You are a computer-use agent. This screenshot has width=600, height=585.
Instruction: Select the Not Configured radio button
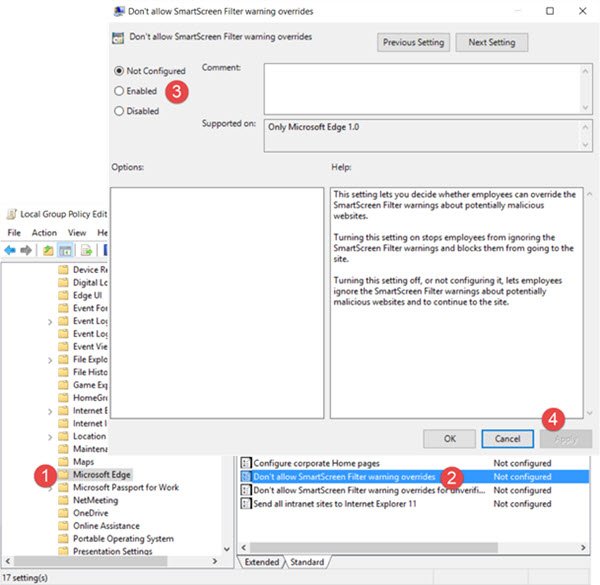point(119,71)
